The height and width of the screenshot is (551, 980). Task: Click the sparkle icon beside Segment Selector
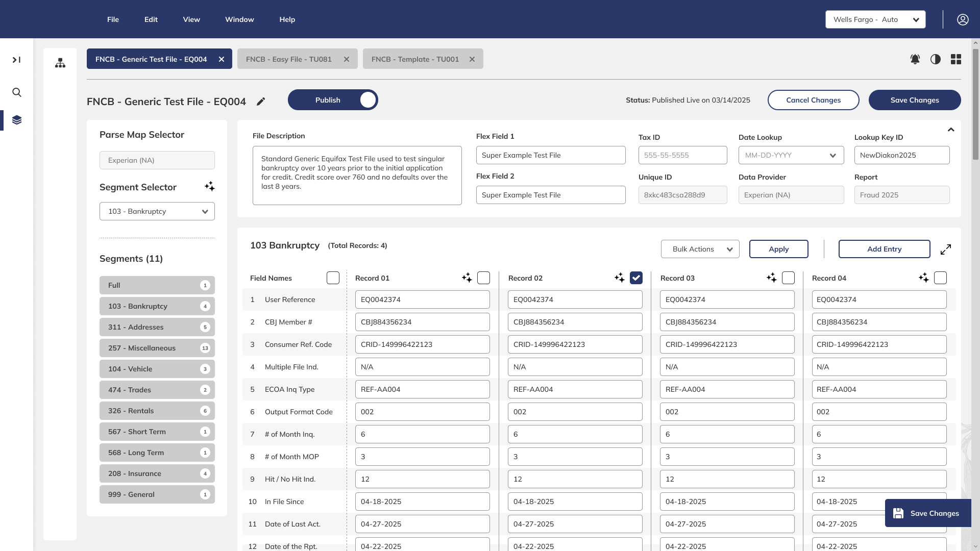coord(210,187)
